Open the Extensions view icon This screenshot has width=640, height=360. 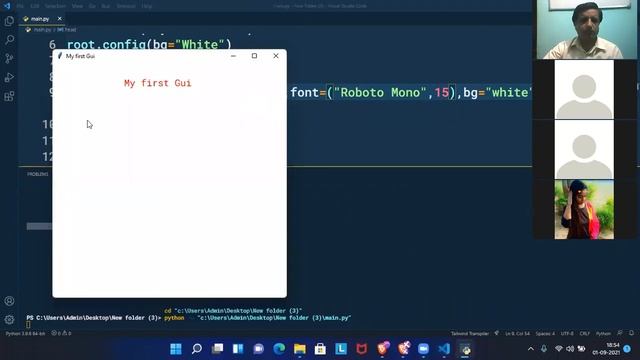(x=9, y=96)
